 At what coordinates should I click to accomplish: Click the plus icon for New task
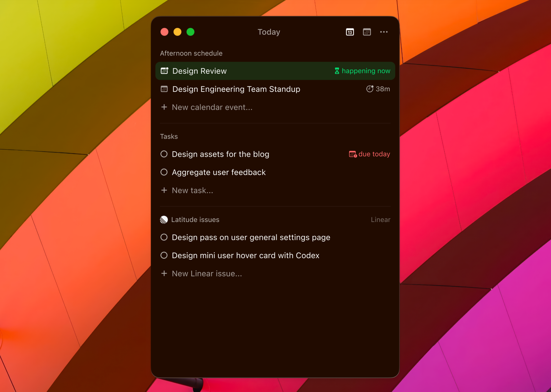(x=164, y=190)
